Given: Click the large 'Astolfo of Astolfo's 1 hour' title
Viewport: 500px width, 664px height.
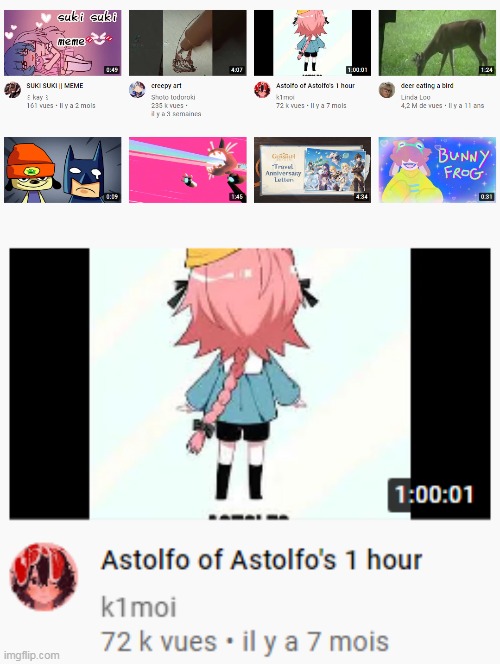Looking at the screenshot, I should point(262,560).
